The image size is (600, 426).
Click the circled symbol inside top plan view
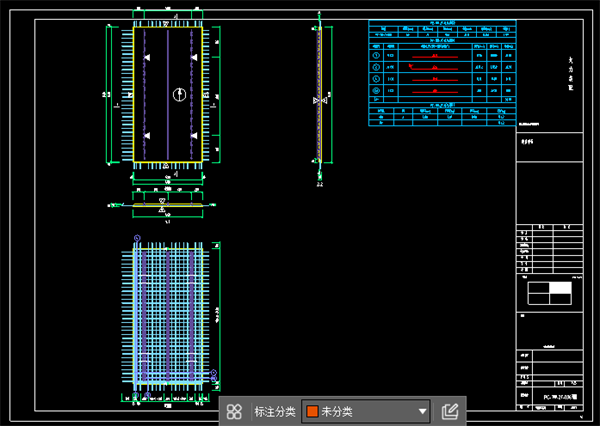click(x=179, y=94)
